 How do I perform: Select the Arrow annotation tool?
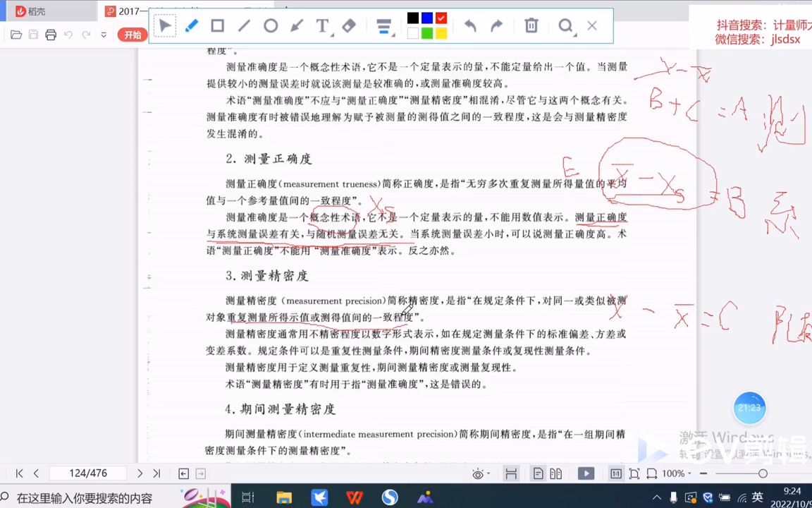[x=296, y=26]
